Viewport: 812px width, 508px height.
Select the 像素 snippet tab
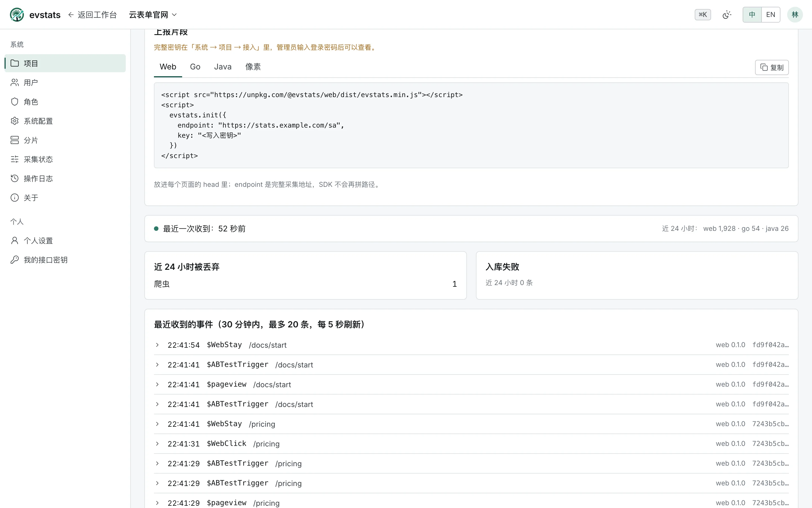coord(253,67)
